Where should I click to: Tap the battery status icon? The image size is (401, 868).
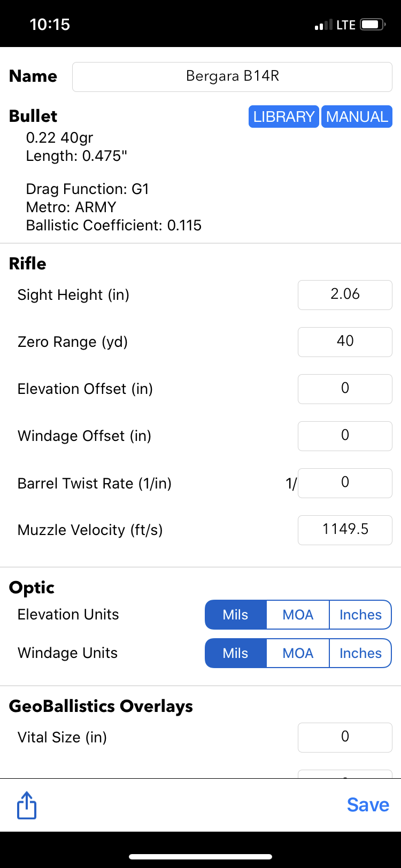tap(373, 25)
